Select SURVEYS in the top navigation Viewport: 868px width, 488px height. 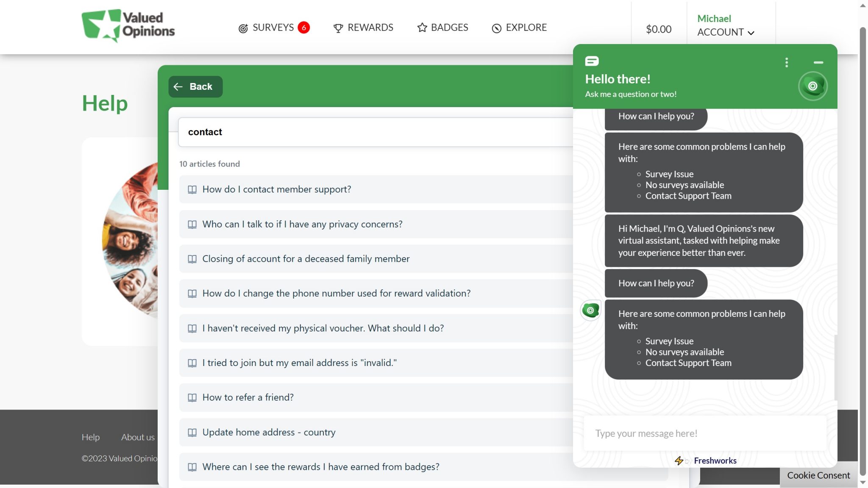tap(273, 27)
